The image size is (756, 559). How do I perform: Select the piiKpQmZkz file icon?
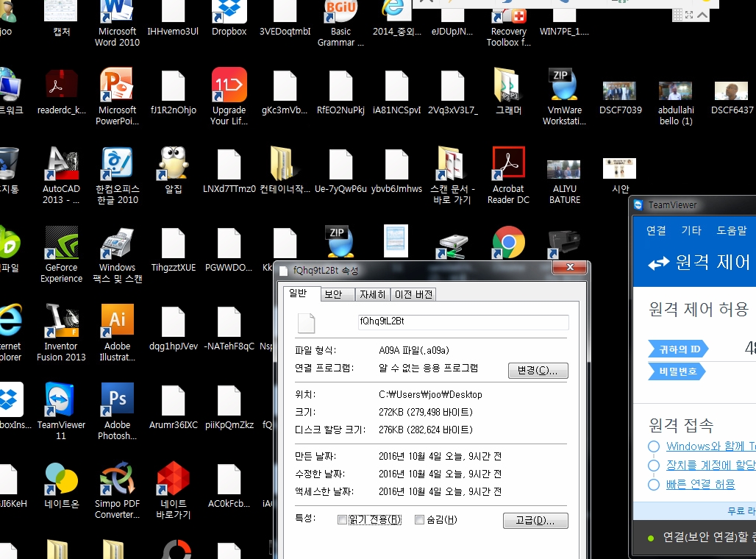point(229,400)
